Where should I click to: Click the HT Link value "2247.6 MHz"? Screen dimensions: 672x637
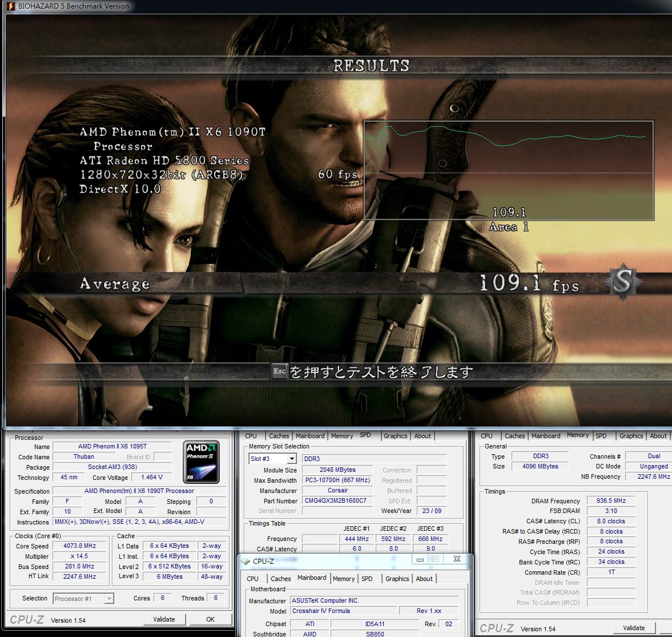(x=80, y=577)
